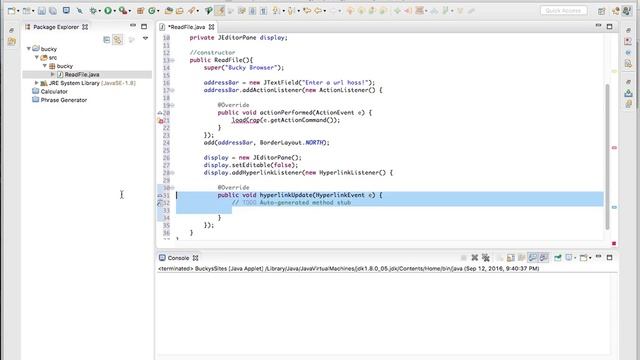640x360 pixels.
Task: Select the ReadFile.java editor tab
Action: (x=186, y=27)
